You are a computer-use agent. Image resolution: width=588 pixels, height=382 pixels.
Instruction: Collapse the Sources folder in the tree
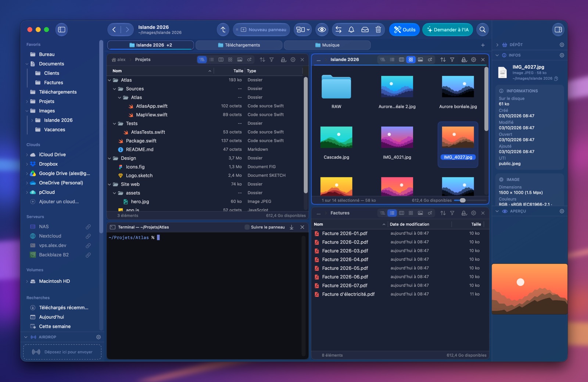[114, 89]
